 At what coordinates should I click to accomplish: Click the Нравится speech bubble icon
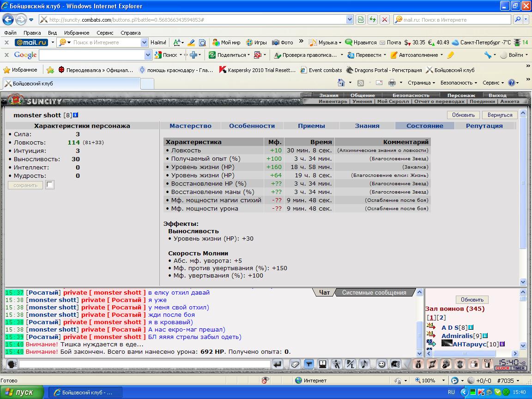click(x=349, y=42)
